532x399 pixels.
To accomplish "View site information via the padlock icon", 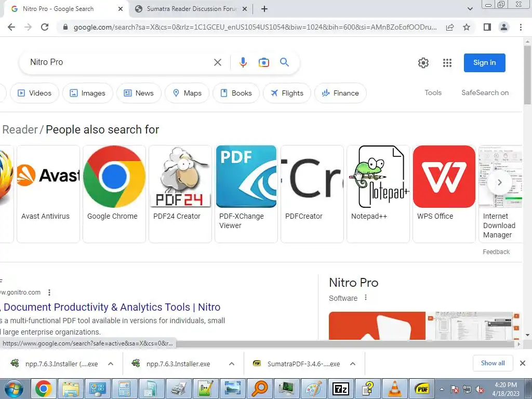I will tap(65, 27).
